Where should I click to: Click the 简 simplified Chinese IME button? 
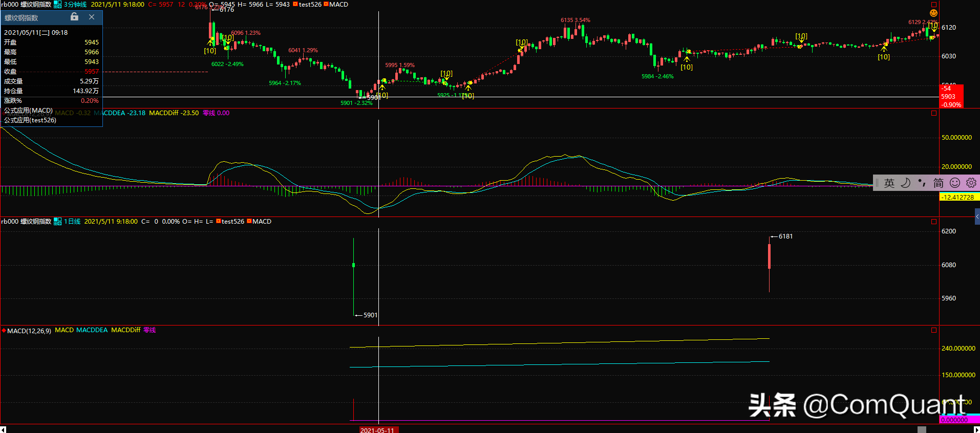(x=939, y=183)
